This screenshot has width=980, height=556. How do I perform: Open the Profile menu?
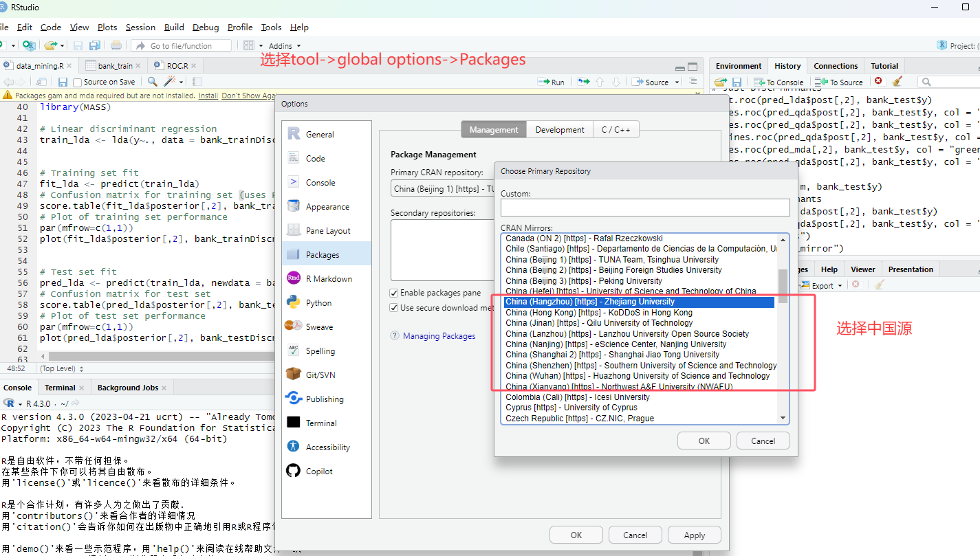[240, 27]
